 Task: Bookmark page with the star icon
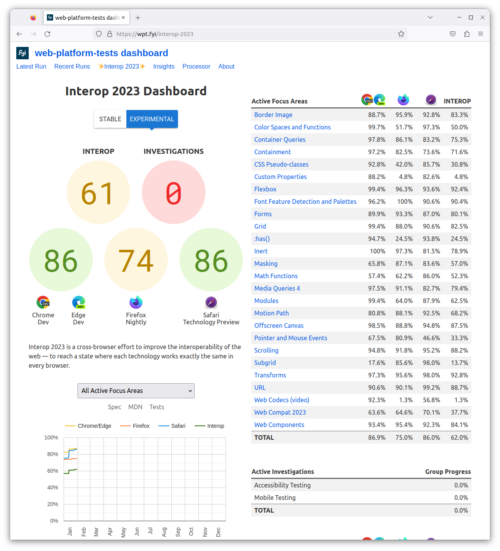[x=401, y=34]
